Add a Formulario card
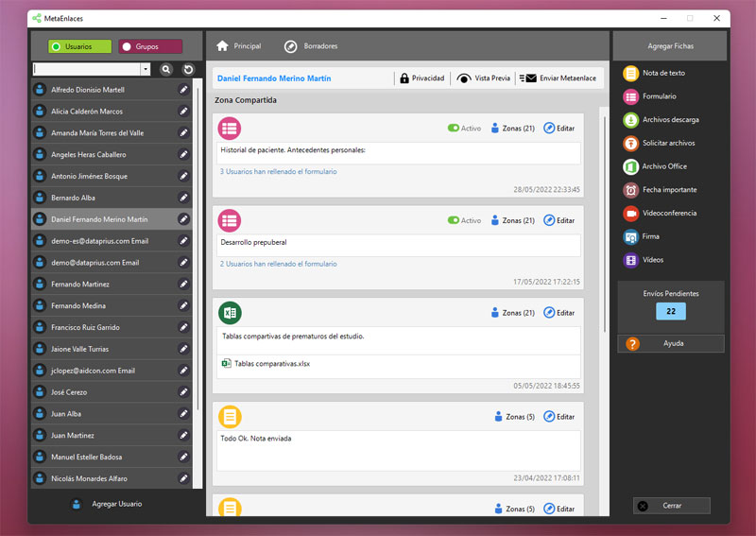The width and height of the screenshot is (756, 536). point(649,96)
